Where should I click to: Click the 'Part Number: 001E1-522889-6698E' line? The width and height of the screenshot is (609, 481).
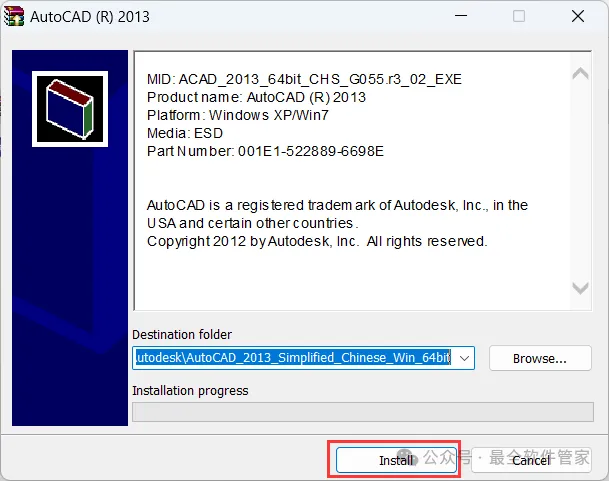coord(265,151)
